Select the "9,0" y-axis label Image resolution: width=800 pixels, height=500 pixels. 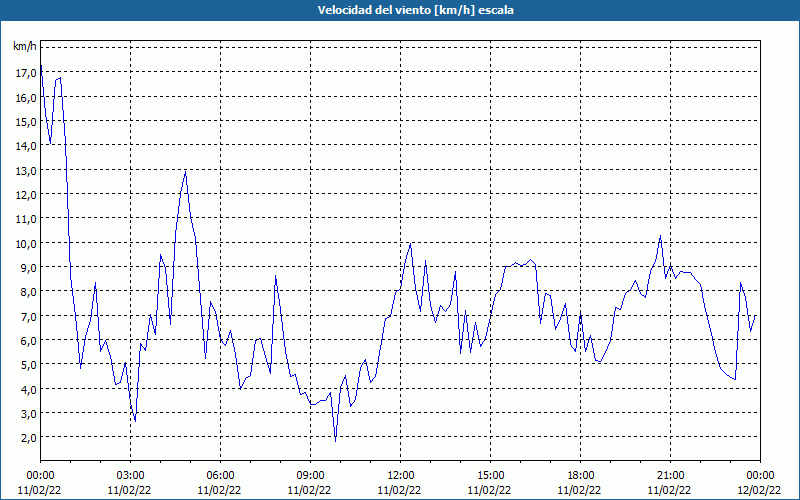click(x=29, y=268)
